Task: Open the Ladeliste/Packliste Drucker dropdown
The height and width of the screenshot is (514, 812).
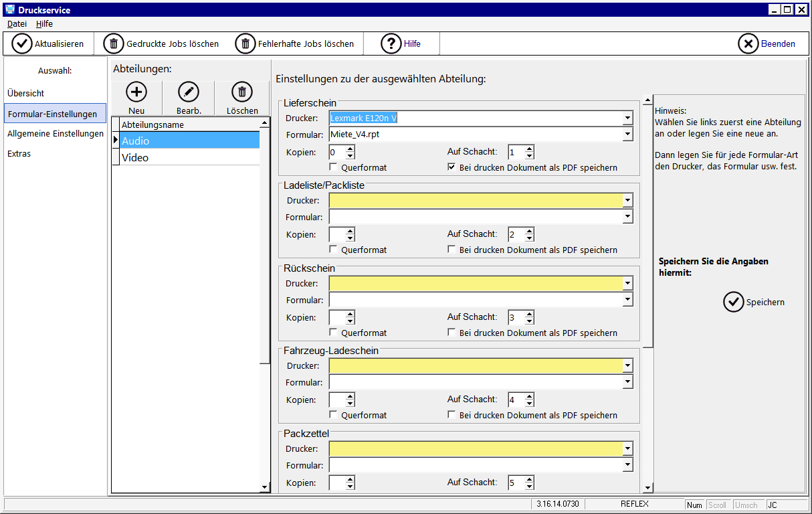Action: pos(627,200)
